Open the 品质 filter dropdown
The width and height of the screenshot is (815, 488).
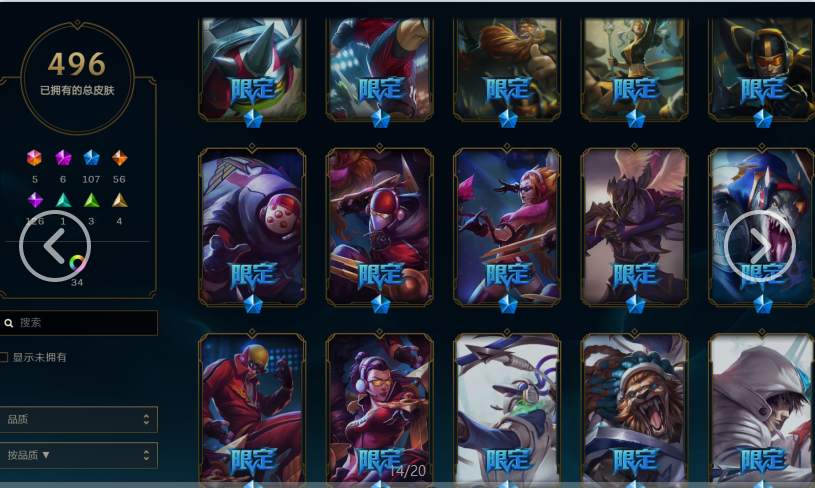pos(78,419)
